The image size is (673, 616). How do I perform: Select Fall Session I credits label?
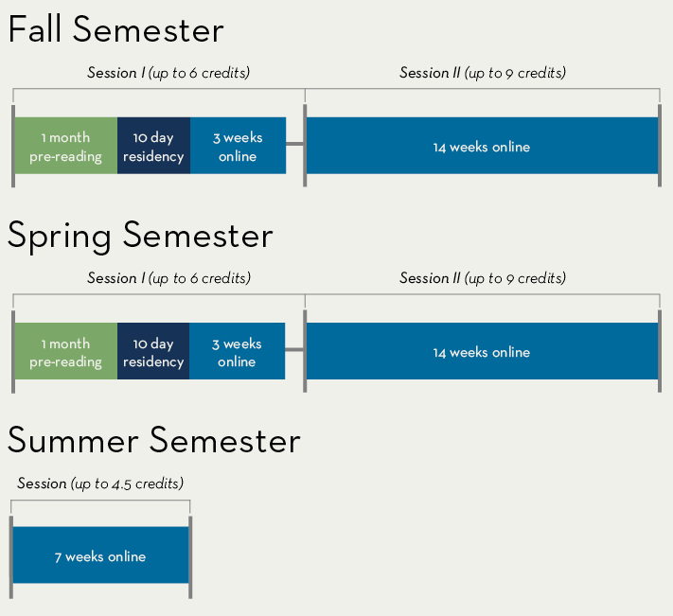pos(168,73)
